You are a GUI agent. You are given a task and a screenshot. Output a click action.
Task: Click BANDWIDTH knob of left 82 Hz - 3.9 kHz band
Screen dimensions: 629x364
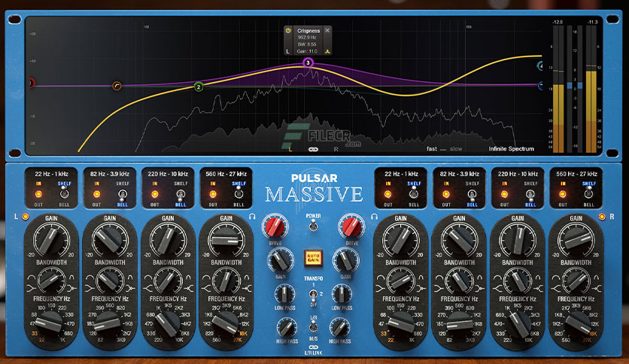tap(110, 281)
